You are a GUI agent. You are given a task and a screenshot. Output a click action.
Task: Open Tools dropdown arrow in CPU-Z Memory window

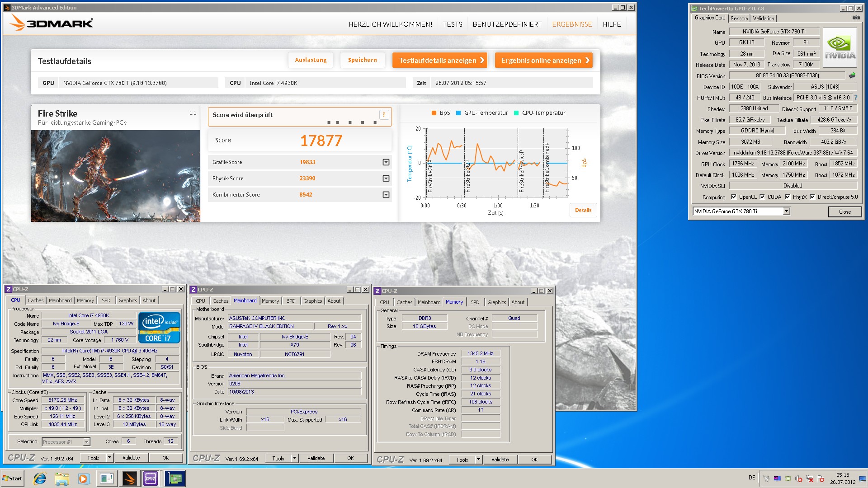click(478, 460)
